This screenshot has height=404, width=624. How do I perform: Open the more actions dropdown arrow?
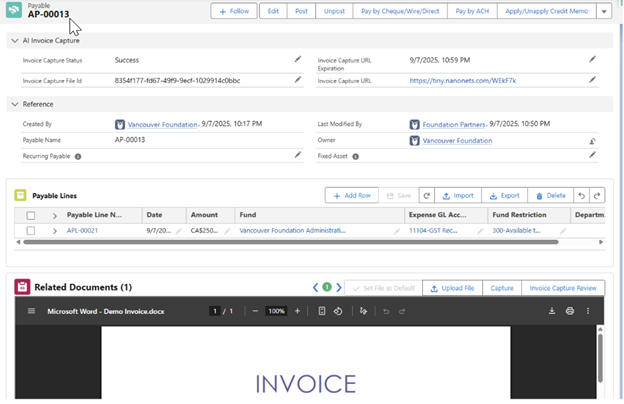click(x=604, y=11)
